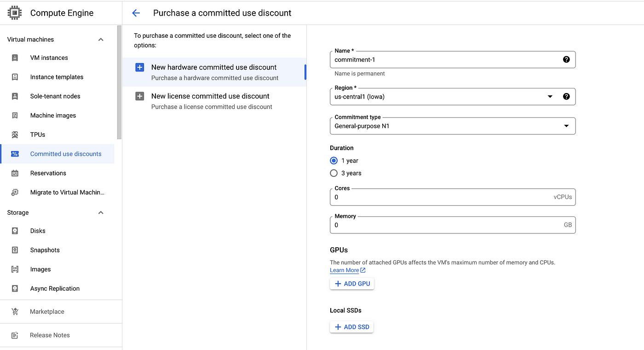Open the help icon in Name field

tap(566, 59)
